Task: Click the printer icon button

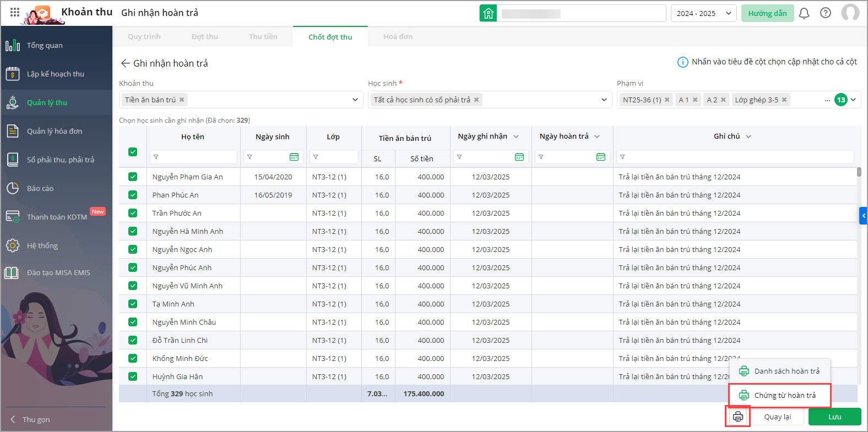Action: point(738,417)
